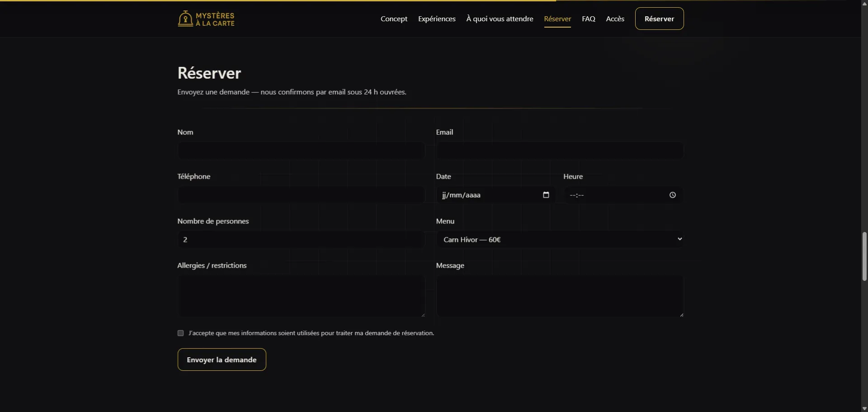Click the Mystères à la Carte bell logo
Image resolution: width=868 pixels, height=412 pixels.
pos(186,19)
